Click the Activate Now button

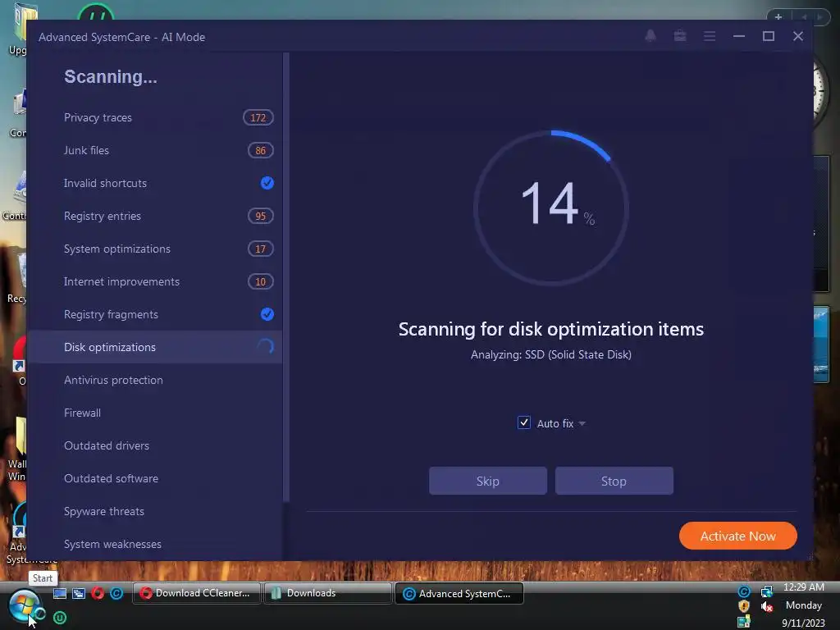[737, 536]
